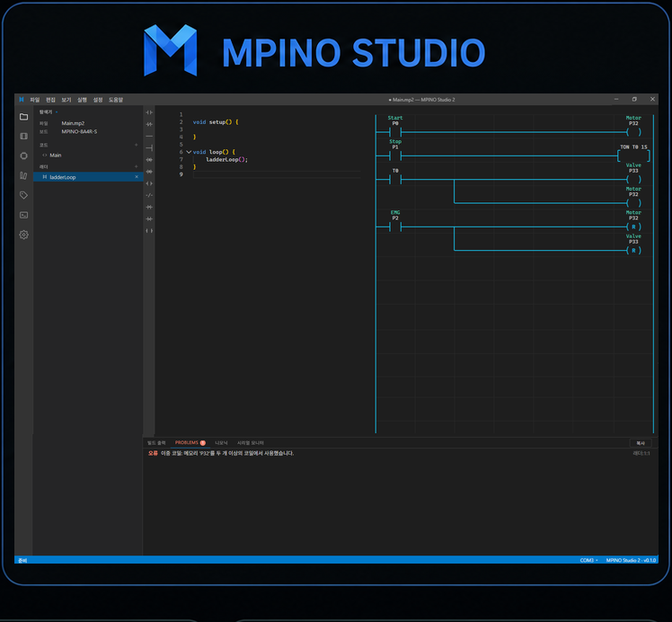Open the 파일 menu

(x=35, y=100)
